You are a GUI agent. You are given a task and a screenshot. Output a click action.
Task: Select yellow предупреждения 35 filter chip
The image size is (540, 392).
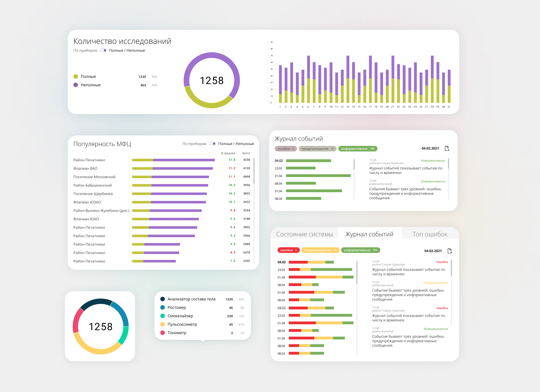pyautogui.click(x=320, y=250)
